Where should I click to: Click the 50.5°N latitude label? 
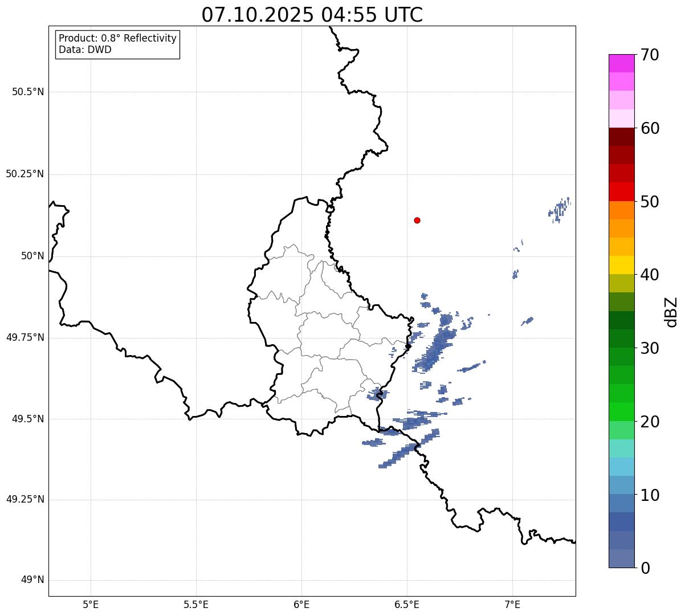28,92
